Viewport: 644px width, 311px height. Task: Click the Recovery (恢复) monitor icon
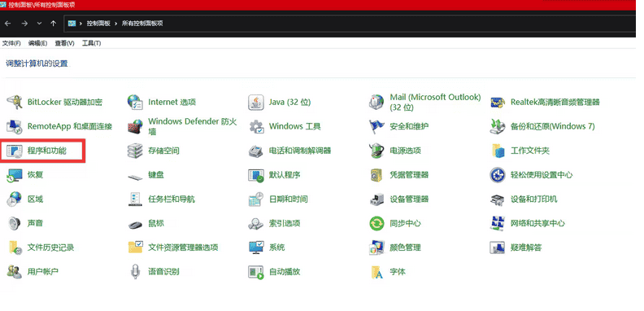[15, 175]
